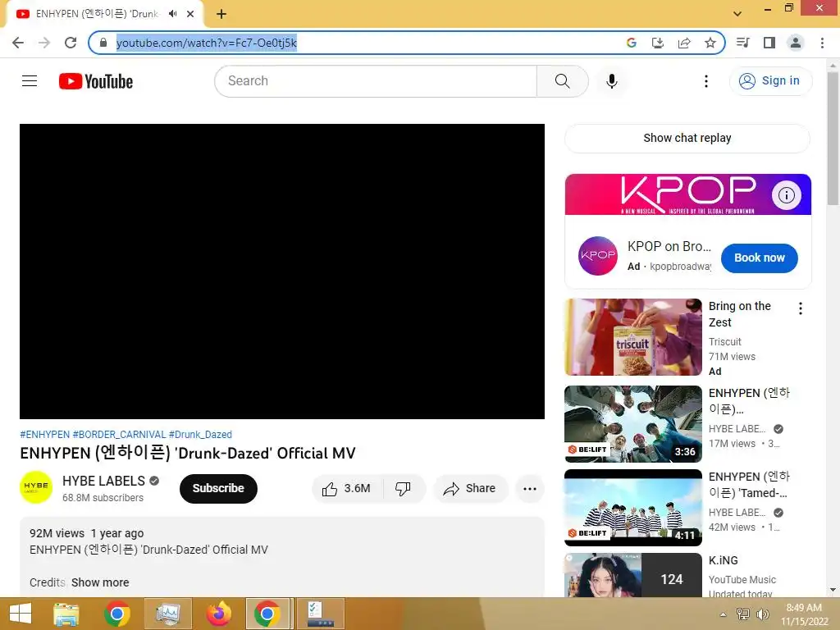Subscribe to HYBE LABELS

pyautogui.click(x=218, y=489)
